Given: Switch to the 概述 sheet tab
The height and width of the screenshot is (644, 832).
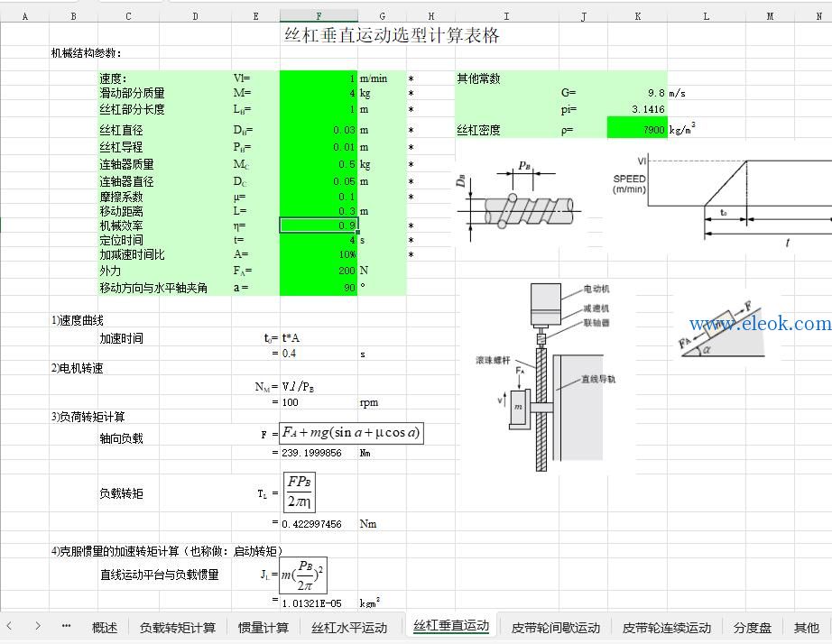Looking at the screenshot, I should 105,628.
